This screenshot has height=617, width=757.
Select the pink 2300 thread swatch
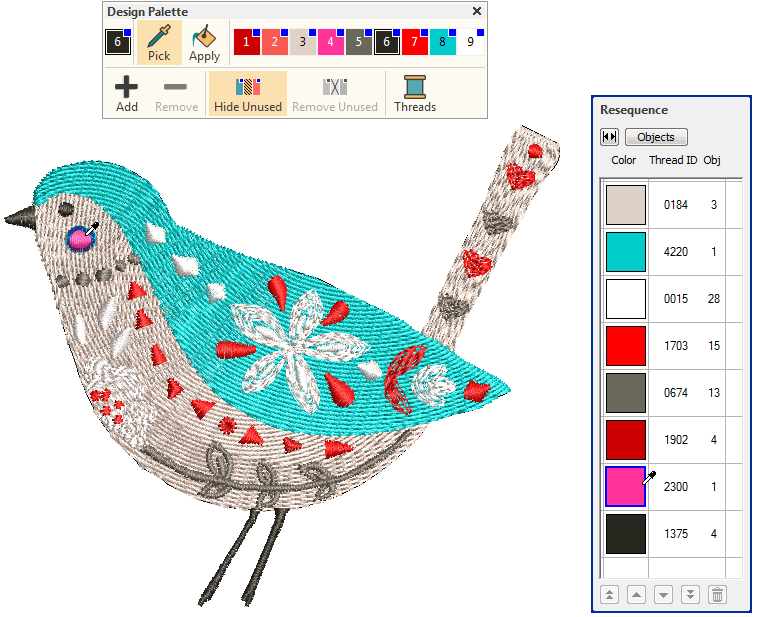tap(626, 487)
